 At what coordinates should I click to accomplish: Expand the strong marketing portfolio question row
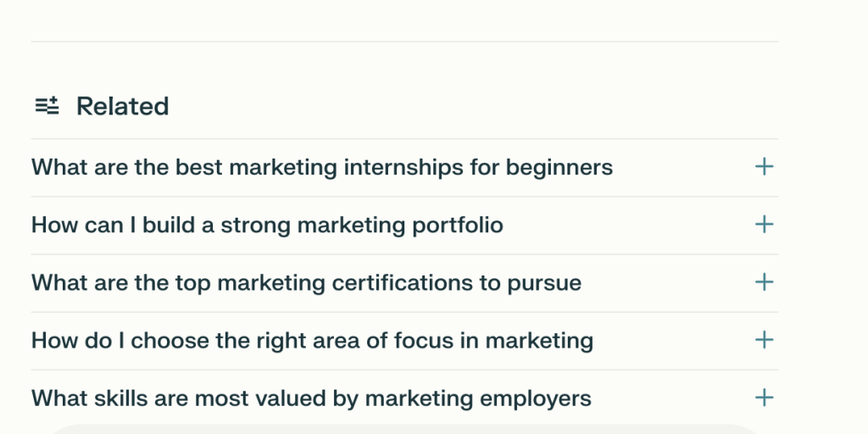404,225
